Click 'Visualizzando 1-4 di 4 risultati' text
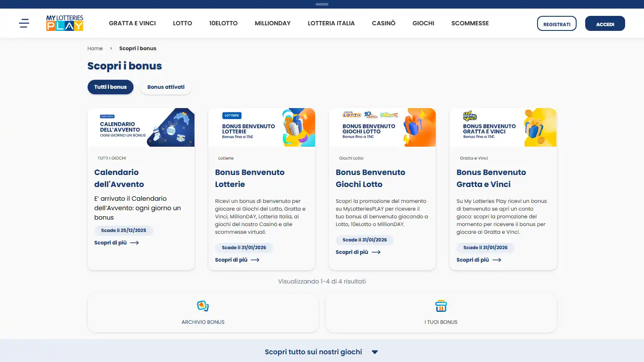This screenshot has width=644, height=362. click(x=322, y=281)
